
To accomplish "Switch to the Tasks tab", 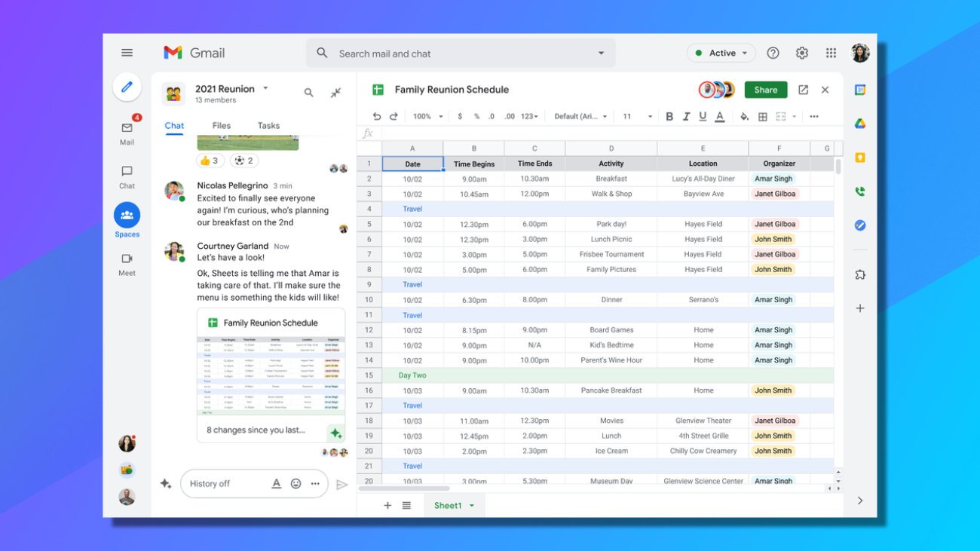I will (x=268, y=126).
